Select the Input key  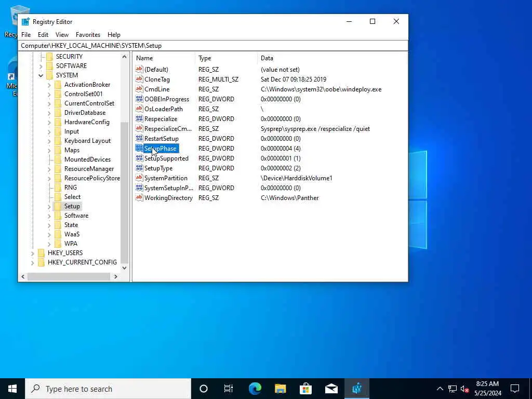pyautogui.click(x=72, y=131)
